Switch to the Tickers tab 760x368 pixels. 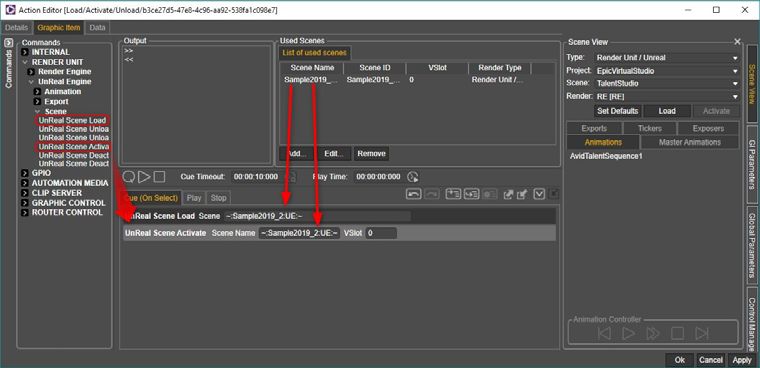point(649,128)
